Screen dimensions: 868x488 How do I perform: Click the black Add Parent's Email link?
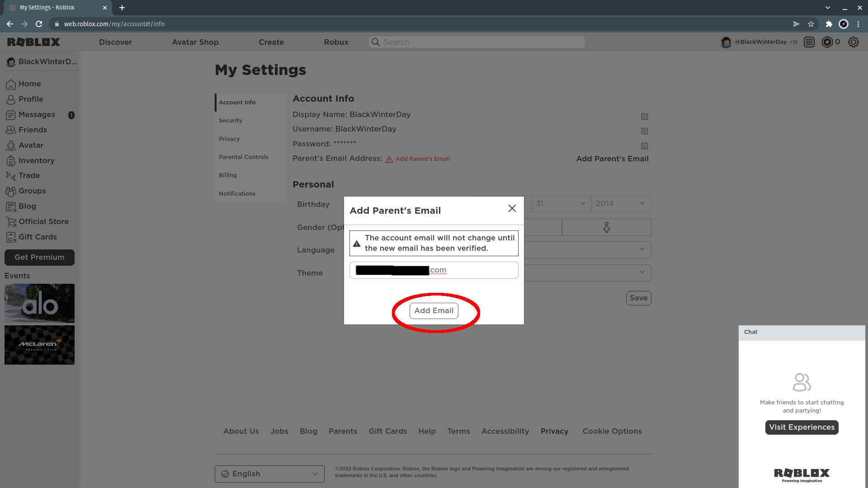[612, 159]
